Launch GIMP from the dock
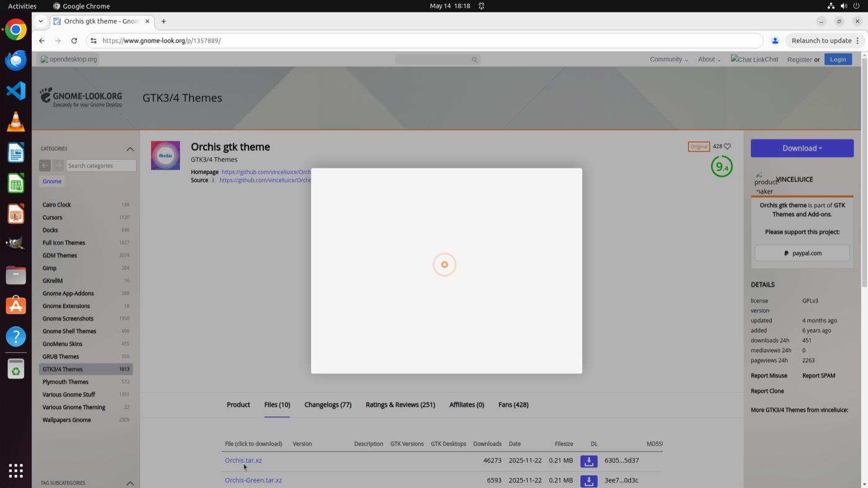The image size is (868, 488). point(15,244)
